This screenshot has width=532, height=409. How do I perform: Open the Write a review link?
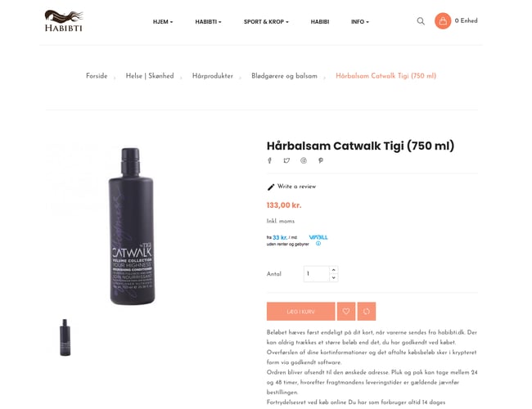click(x=292, y=187)
